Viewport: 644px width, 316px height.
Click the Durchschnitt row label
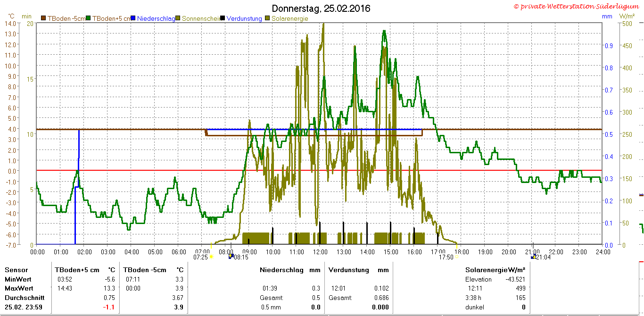coord(25,298)
